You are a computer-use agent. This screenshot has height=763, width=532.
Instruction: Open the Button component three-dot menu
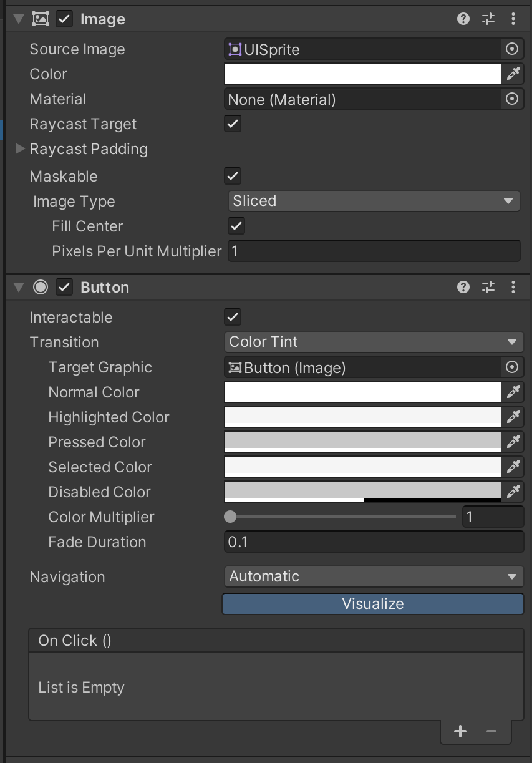(x=513, y=287)
